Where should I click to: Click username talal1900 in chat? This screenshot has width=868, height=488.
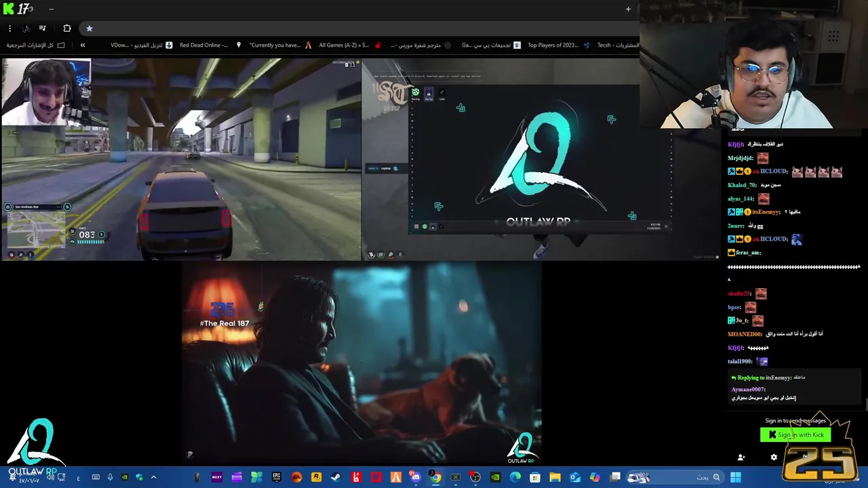740,361
